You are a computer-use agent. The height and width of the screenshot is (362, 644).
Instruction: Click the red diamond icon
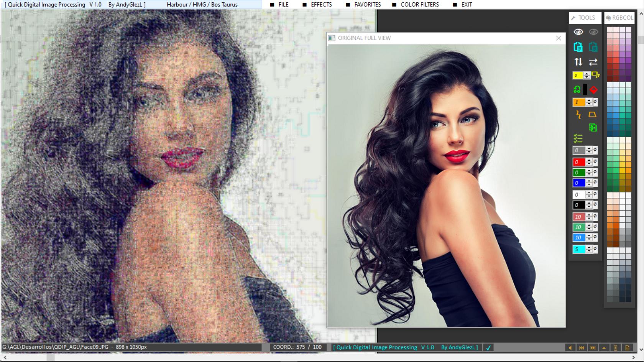tap(593, 90)
